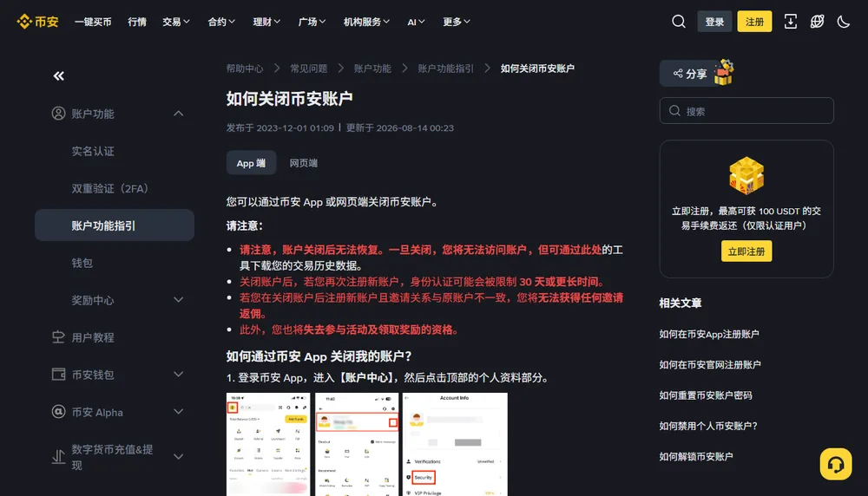Click the 常见问题 breadcrumb link
Viewport: 868px width, 496px height.
tap(309, 69)
